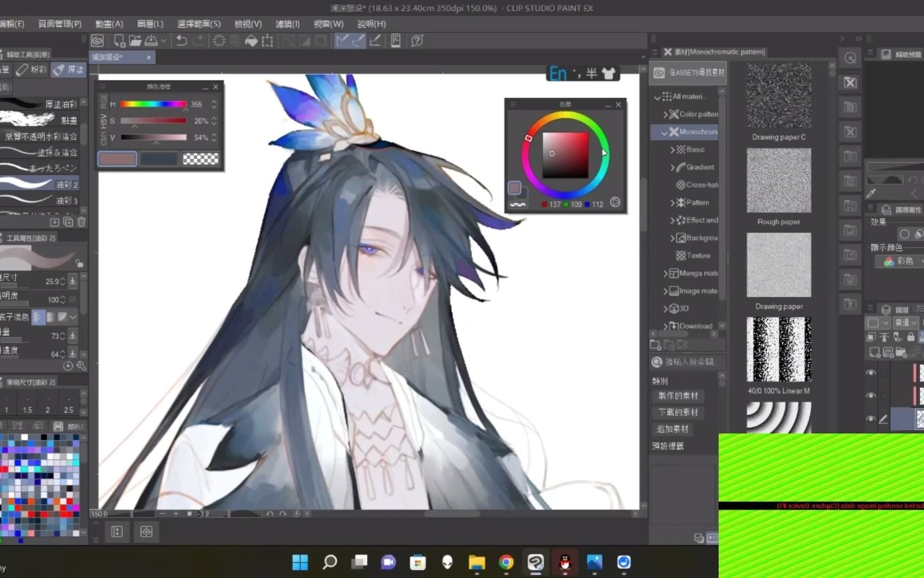Click the Clear/Delete dotted circle icon
The width and height of the screenshot is (924, 578).
[x=219, y=41]
